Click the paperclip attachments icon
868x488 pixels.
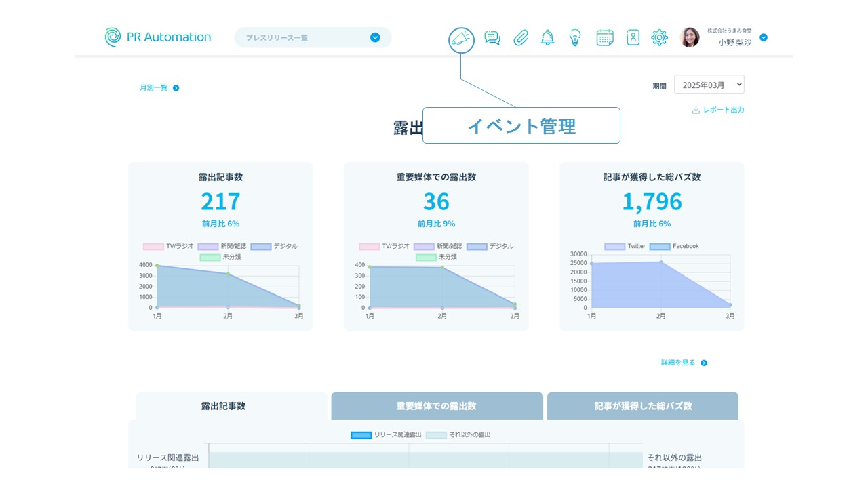[x=520, y=38]
